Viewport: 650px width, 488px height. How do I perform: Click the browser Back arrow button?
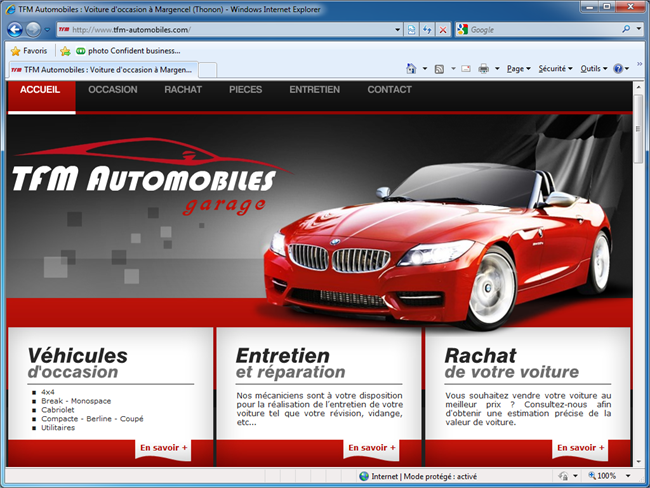click(x=17, y=30)
